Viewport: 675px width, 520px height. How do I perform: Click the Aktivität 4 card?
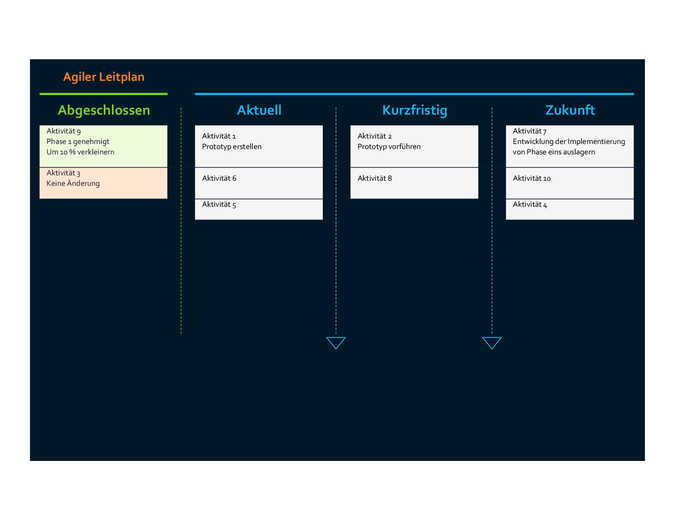click(570, 209)
